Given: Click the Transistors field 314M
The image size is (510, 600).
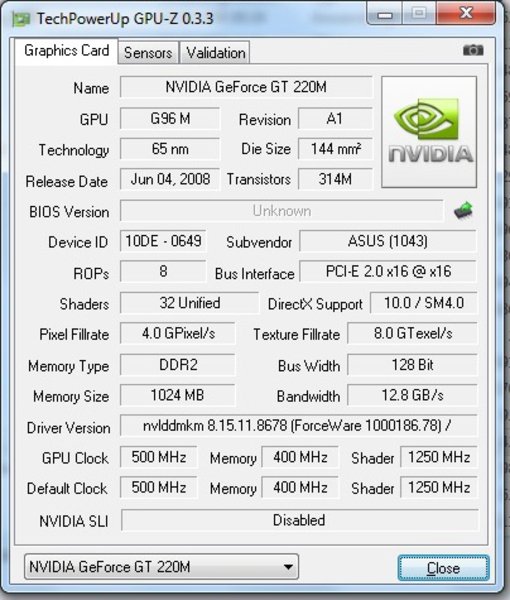Looking at the screenshot, I should point(335,179).
